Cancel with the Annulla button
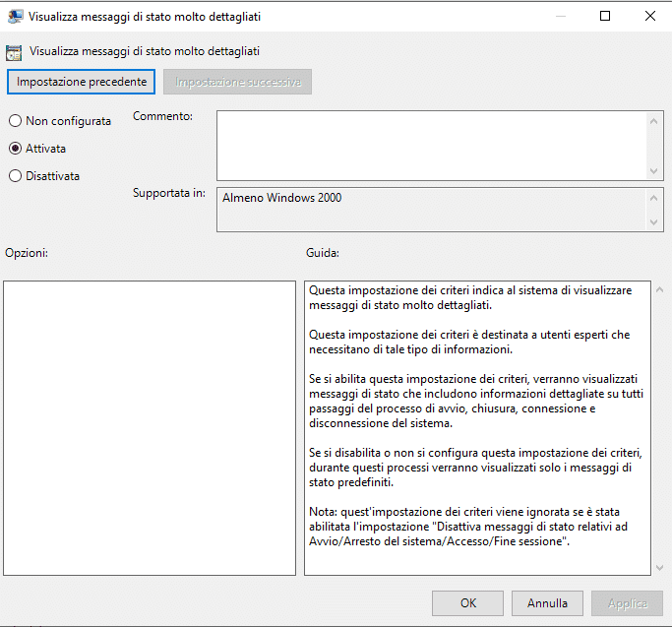Viewport: 672px width, 627px height. pos(547,603)
